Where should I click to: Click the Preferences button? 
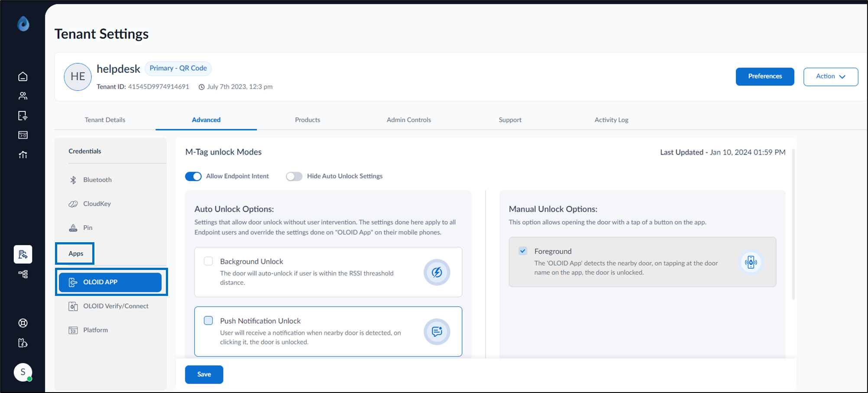765,77
